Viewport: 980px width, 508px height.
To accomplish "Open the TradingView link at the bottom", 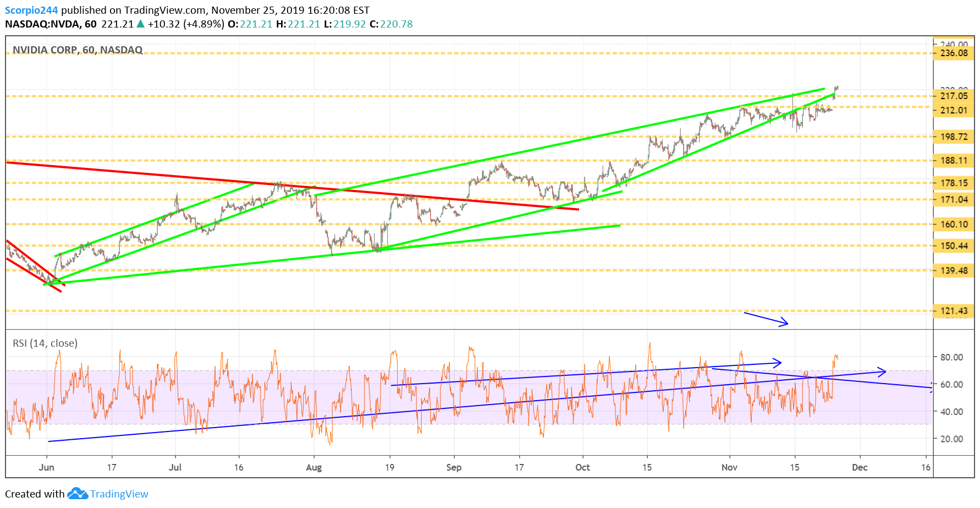I will click(119, 494).
